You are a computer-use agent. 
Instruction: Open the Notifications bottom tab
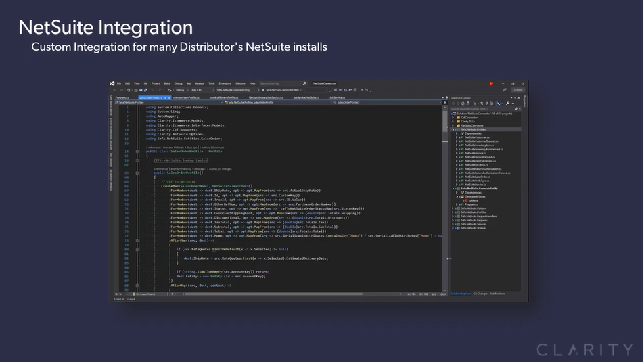497,294
